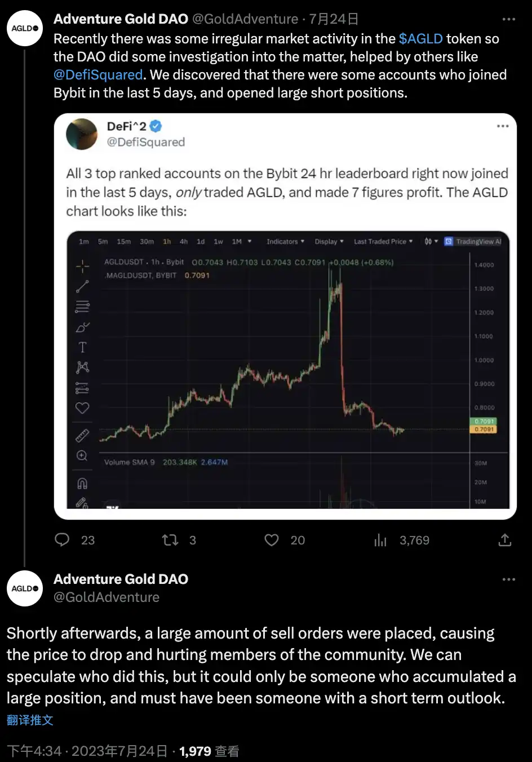This screenshot has width=532, height=762.
Task: Open the @DefiSquared mention link
Action: tap(98, 75)
